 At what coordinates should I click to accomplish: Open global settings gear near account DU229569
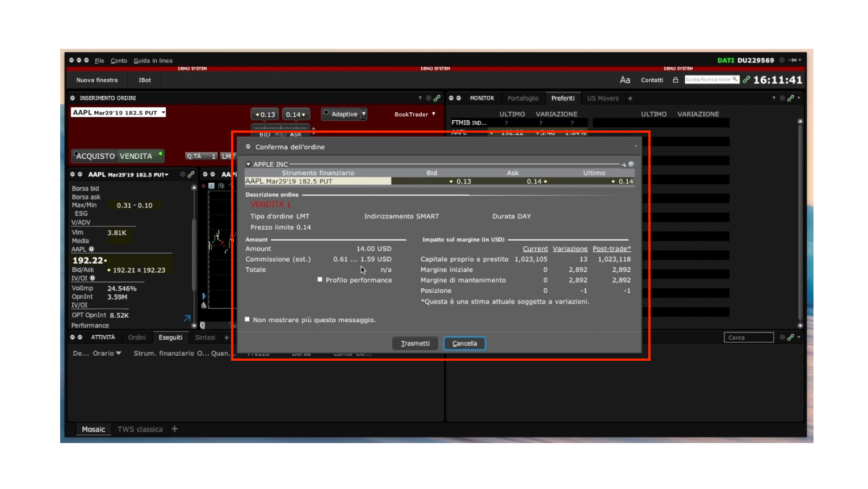[x=782, y=60]
